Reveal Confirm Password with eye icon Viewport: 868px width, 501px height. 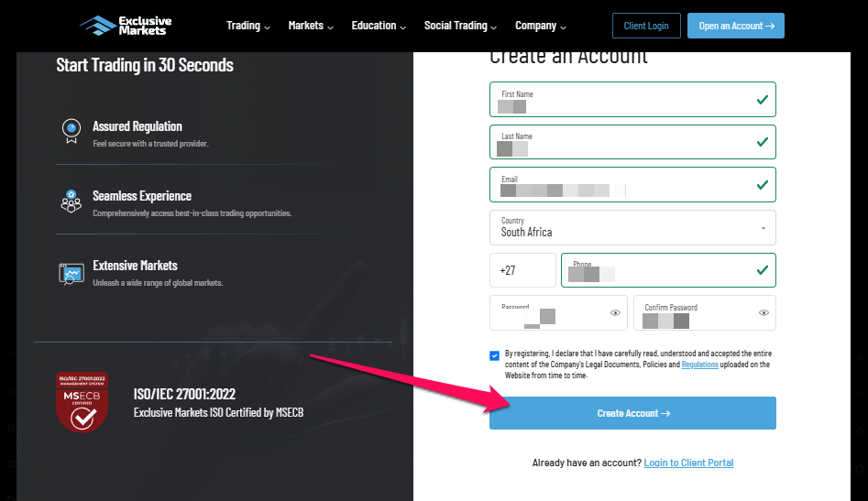pyautogui.click(x=764, y=313)
